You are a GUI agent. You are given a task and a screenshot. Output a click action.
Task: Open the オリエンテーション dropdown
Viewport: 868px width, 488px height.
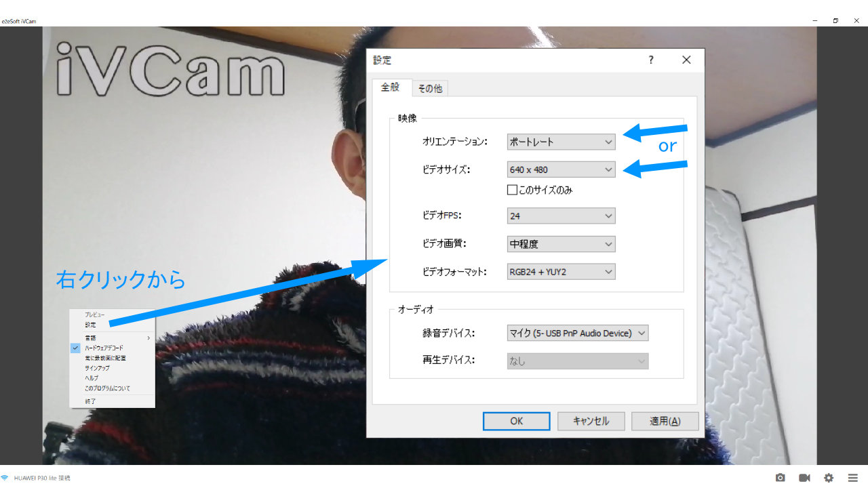pos(561,142)
